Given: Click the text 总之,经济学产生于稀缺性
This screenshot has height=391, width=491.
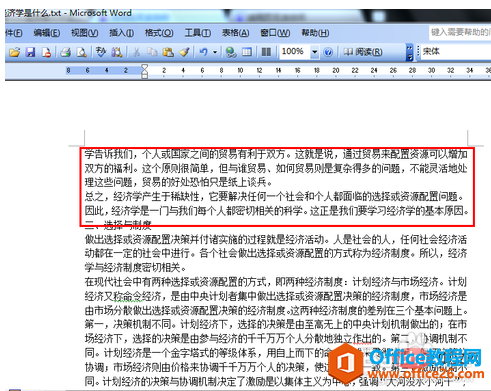Looking at the screenshot, I should [x=142, y=197].
